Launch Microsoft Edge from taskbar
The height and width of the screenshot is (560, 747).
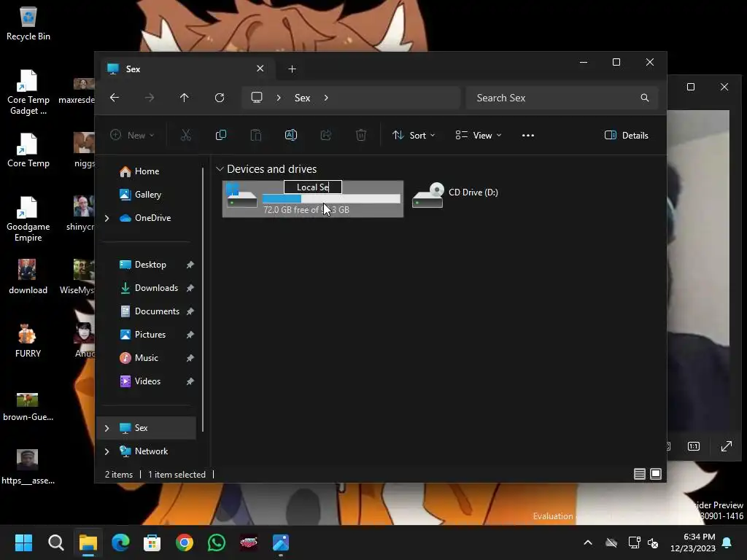pyautogui.click(x=120, y=542)
